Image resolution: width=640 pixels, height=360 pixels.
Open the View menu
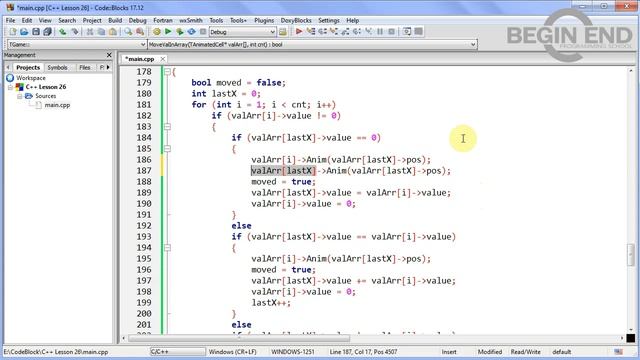coord(45,20)
